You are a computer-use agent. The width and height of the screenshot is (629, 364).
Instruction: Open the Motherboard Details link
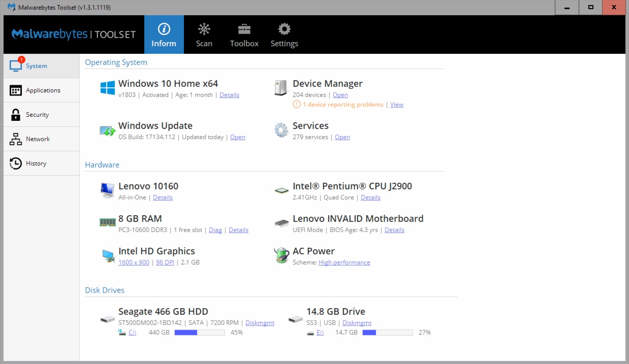click(394, 230)
